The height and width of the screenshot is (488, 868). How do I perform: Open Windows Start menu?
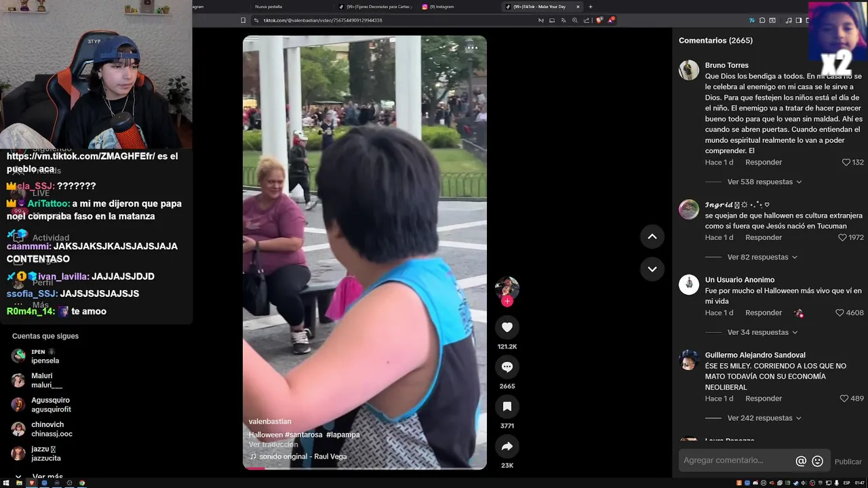tap(6, 483)
